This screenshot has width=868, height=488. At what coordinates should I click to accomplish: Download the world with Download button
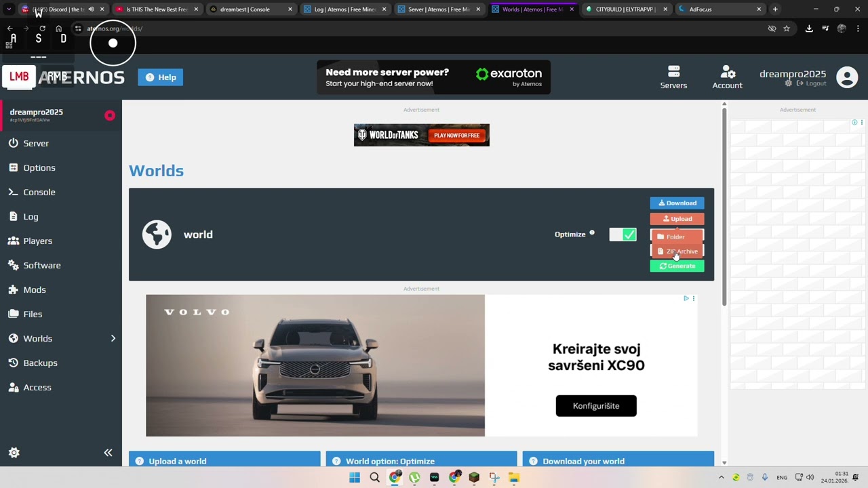(x=677, y=203)
